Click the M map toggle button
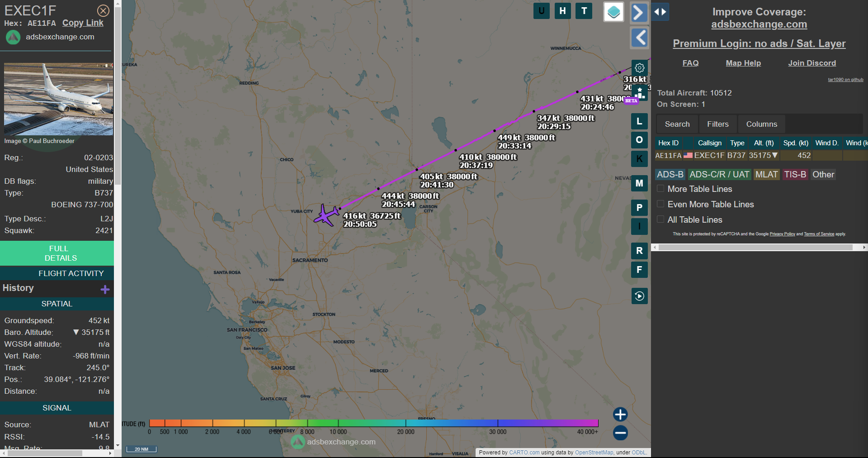868x458 pixels. coord(639,183)
